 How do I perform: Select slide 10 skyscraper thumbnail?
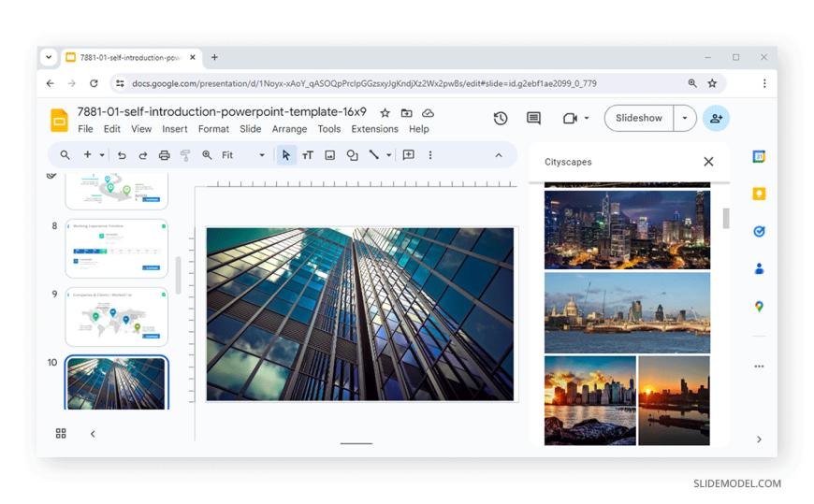pyautogui.click(x=116, y=383)
